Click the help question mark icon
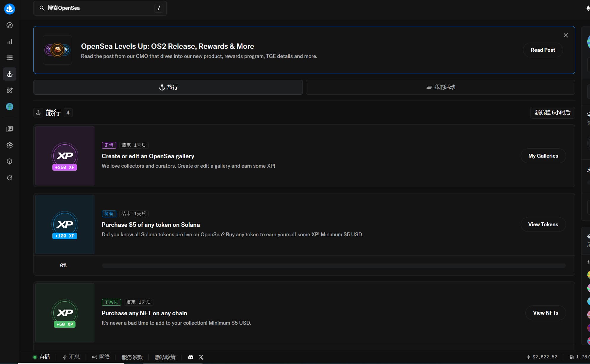The image size is (590, 364). (x=9, y=161)
